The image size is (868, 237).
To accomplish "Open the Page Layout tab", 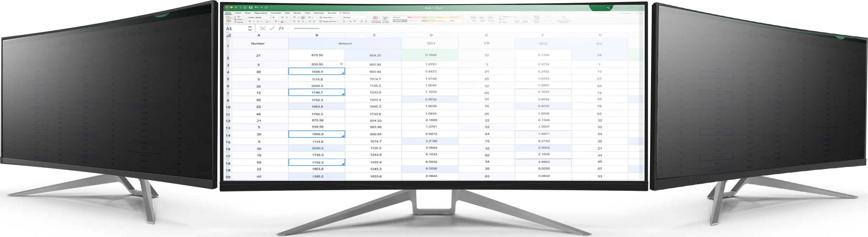I will click(261, 13).
